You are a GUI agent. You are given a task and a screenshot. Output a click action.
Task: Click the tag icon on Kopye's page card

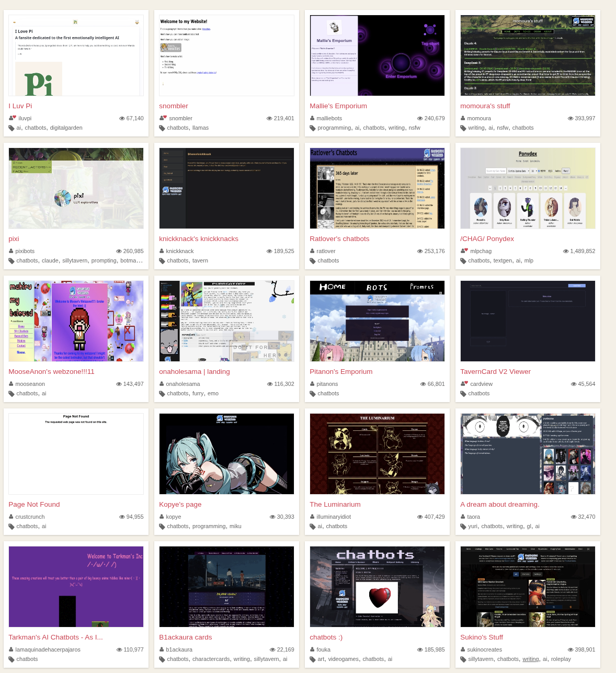coord(162,527)
